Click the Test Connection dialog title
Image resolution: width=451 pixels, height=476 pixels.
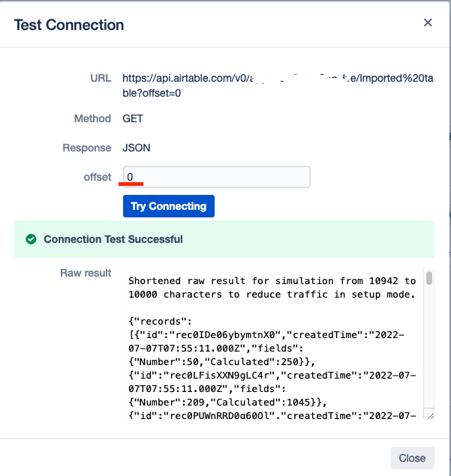click(69, 25)
